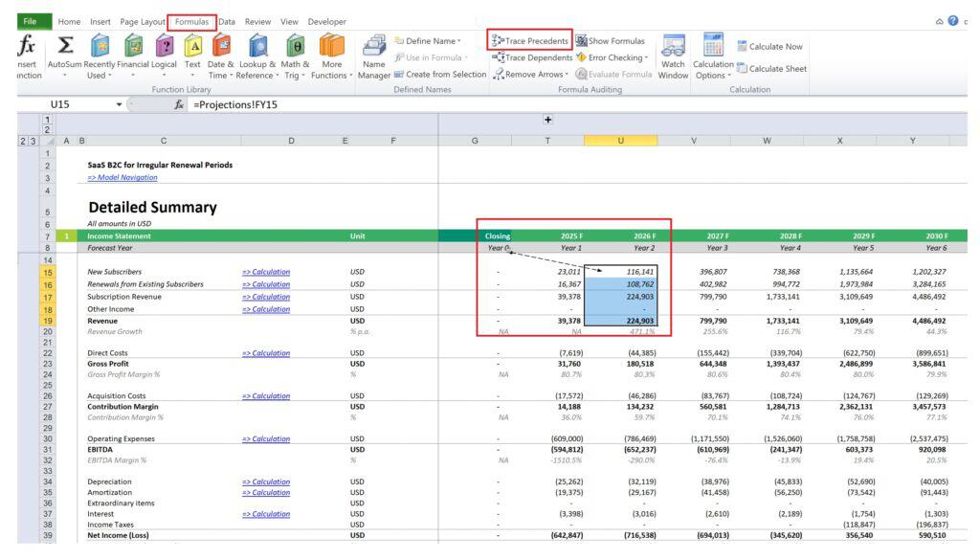Click the fx button beside formula bar

179,104
